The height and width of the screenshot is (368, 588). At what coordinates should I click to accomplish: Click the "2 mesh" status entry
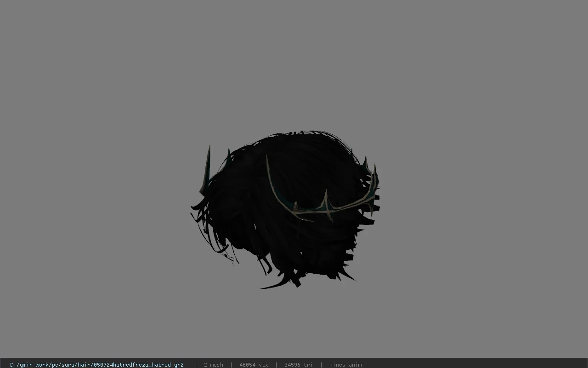pos(214,365)
